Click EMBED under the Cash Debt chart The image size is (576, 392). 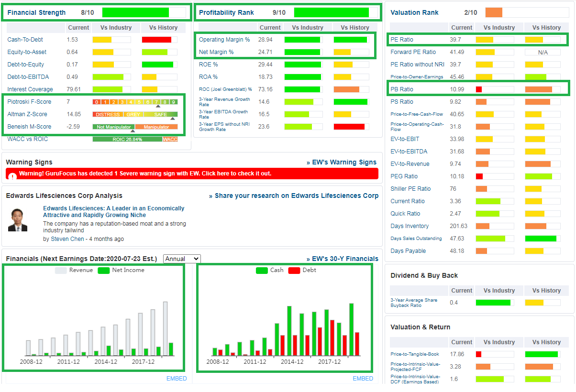point(363,379)
